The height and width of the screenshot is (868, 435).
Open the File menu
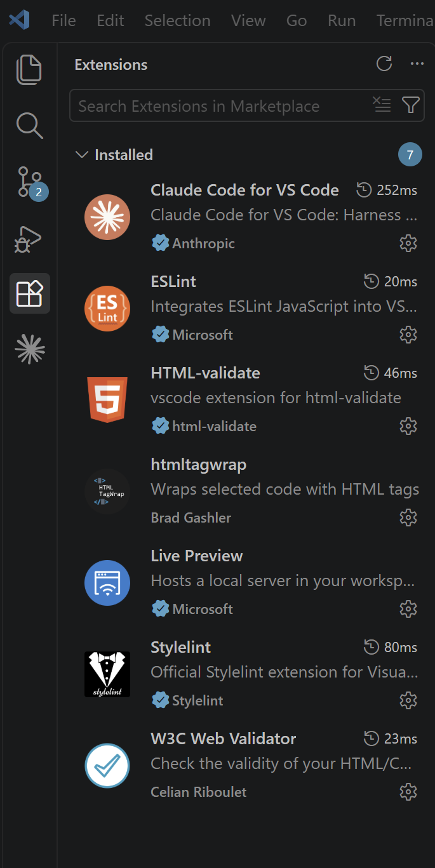tap(64, 20)
